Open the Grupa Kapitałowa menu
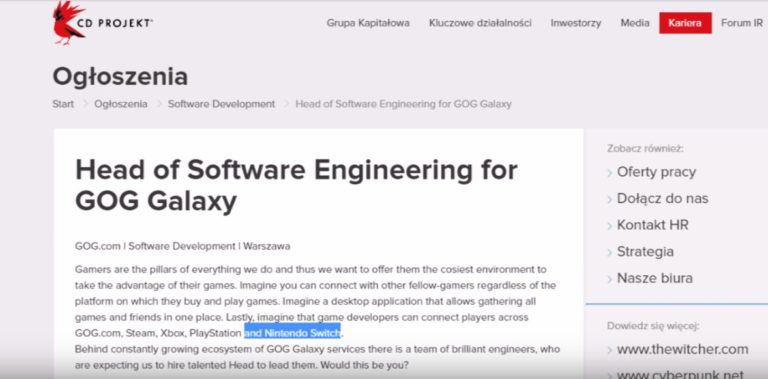The width and height of the screenshot is (768, 379). (368, 23)
